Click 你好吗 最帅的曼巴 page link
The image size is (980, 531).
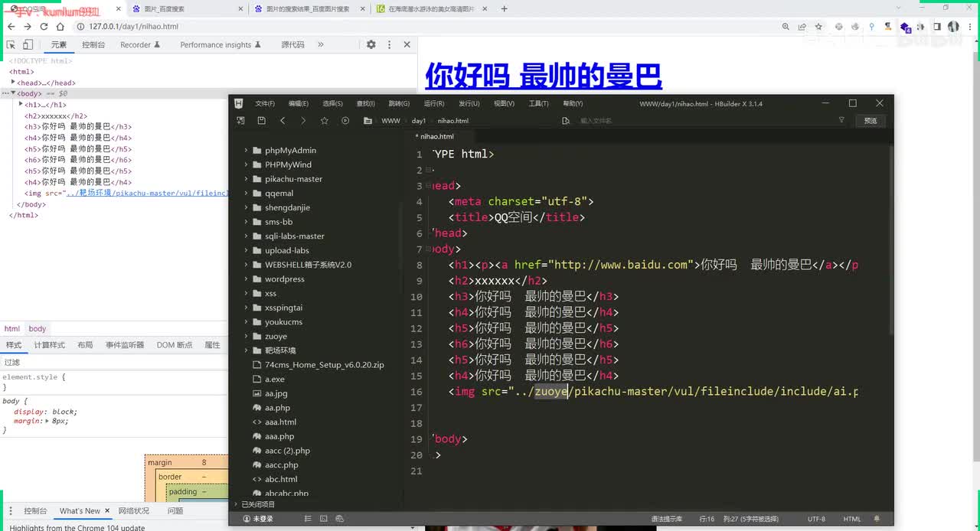[x=544, y=76]
